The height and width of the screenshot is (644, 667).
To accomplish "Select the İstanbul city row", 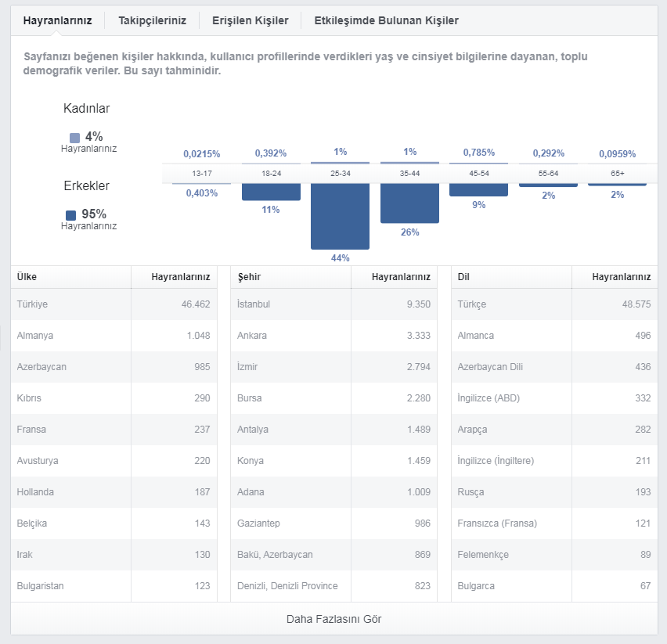I will tap(334, 304).
